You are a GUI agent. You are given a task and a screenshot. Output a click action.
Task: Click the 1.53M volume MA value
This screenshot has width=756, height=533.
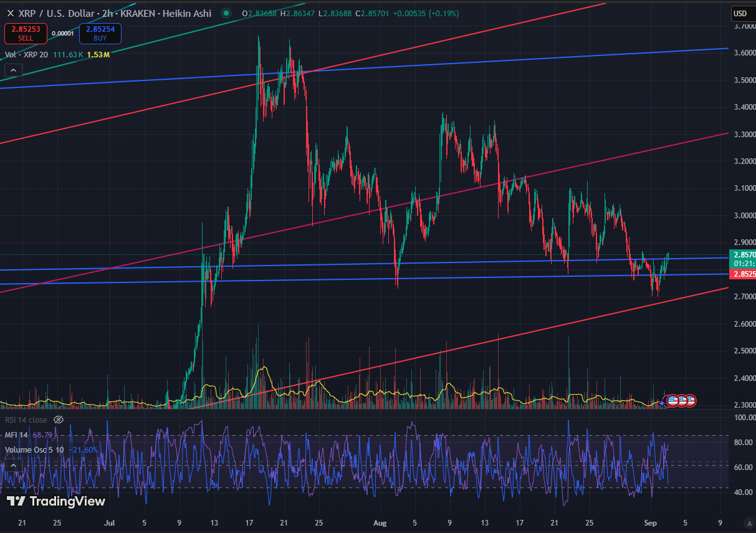(98, 55)
